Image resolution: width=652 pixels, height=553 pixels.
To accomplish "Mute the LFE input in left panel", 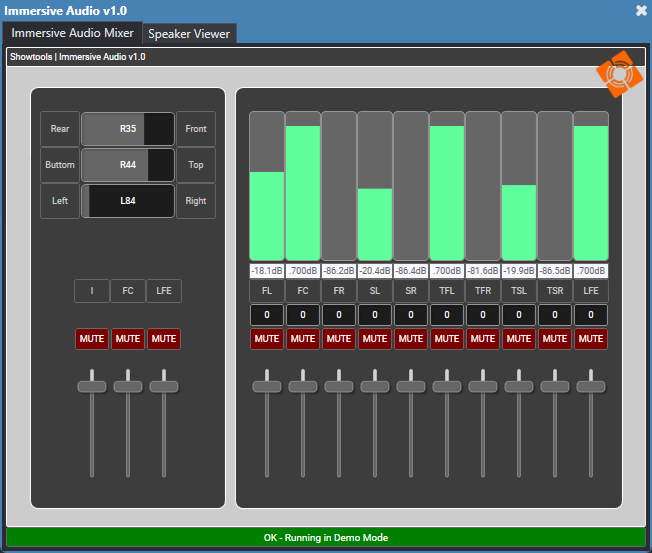I will pyautogui.click(x=164, y=339).
